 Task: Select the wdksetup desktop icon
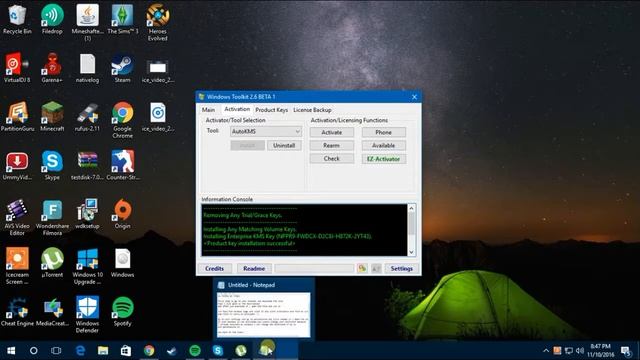(87, 214)
